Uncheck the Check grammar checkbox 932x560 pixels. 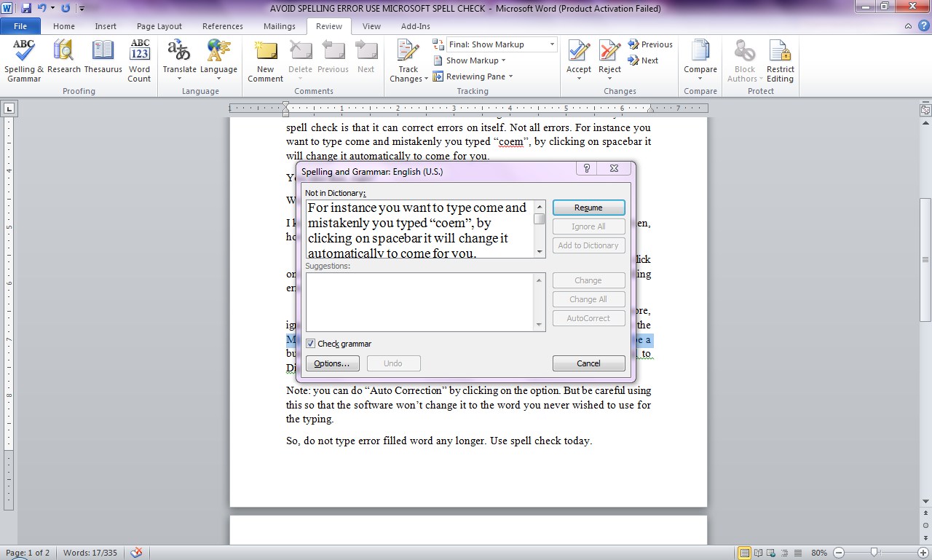click(311, 344)
